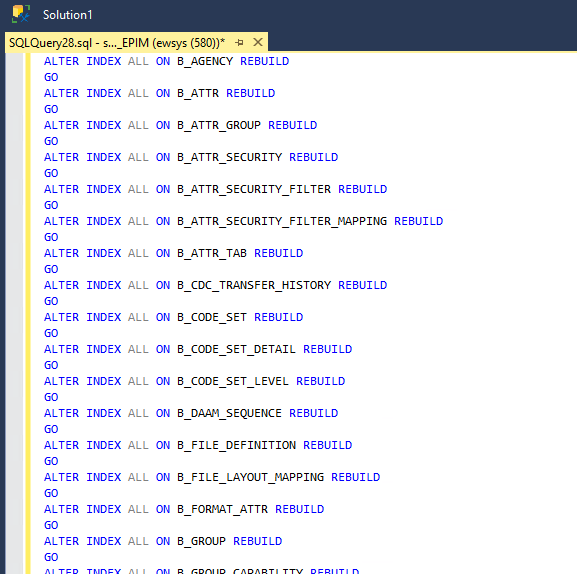The image size is (577, 574).
Task: Click the B_ATTR_GROUP table name
Action: point(219,125)
